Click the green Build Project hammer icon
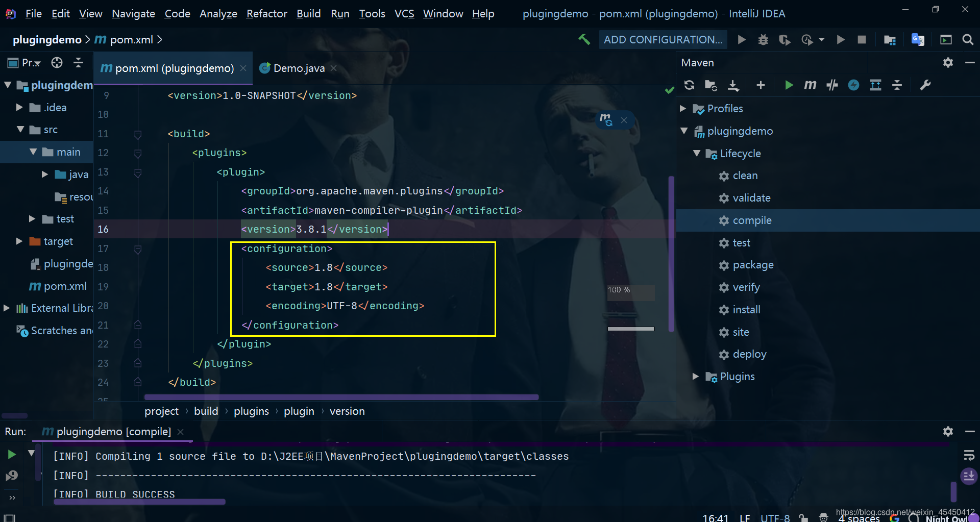The height and width of the screenshot is (522, 980). click(584, 39)
